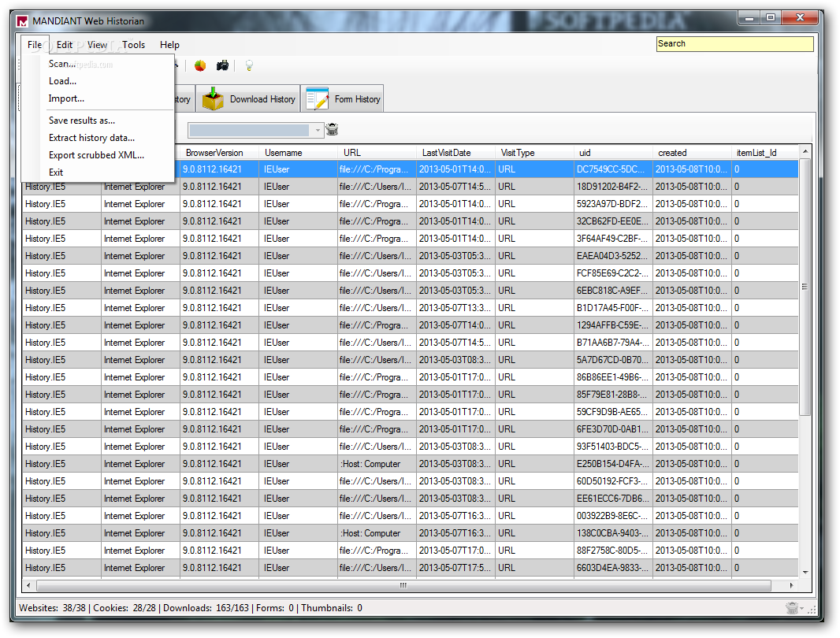Click the horizontal scrollbar thumb of the table
Image resolution: width=840 pixels, height=638 pixels.
point(403,585)
